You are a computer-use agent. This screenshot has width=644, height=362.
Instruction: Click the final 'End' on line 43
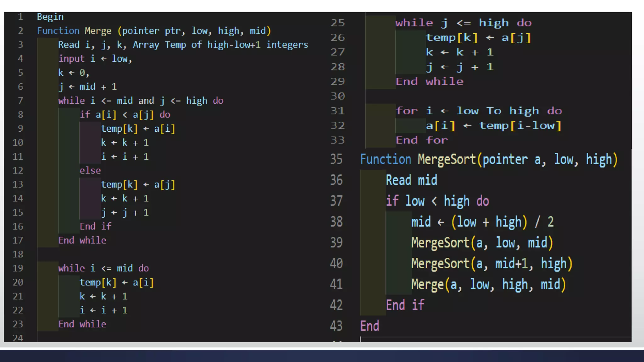[x=369, y=326]
